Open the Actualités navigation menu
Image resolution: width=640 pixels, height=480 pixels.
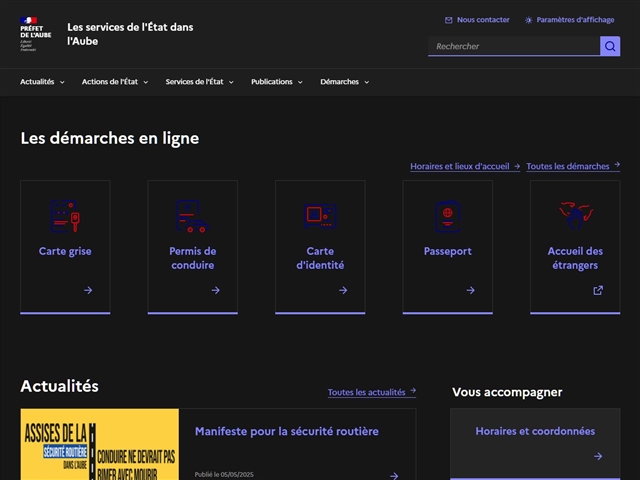[x=42, y=82]
